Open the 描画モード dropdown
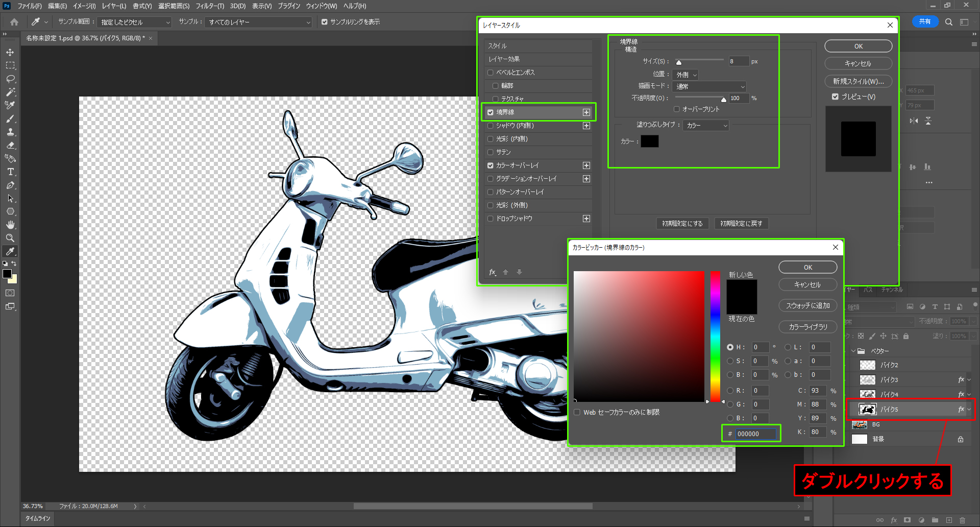Image resolution: width=980 pixels, height=527 pixels. pyautogui.click(x=709, y=86)
